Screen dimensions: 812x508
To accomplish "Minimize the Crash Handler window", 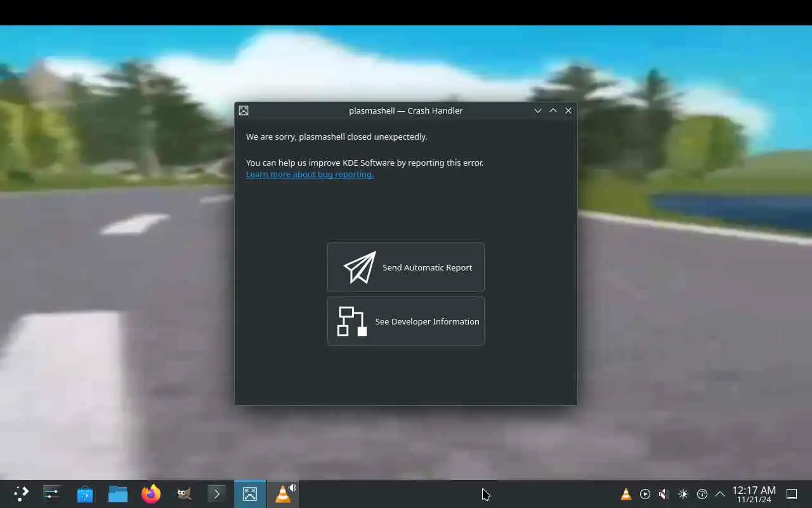I will coord(538,110).
